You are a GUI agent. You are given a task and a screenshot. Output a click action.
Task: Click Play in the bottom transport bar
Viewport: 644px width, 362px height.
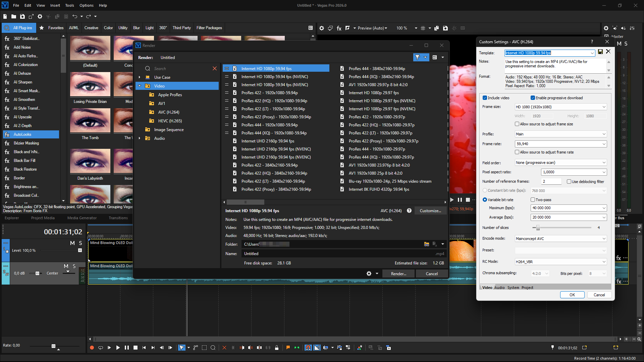(x=118, y=348)
